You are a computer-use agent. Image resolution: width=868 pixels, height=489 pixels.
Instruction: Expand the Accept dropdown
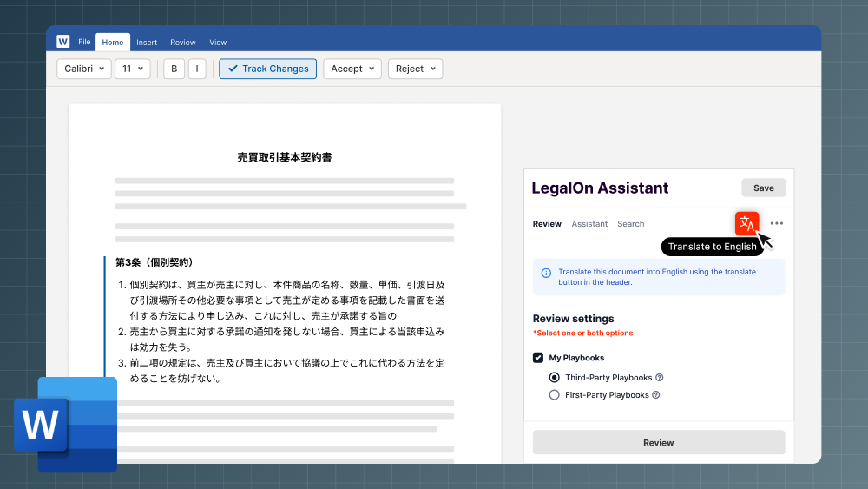pos(352,69)
